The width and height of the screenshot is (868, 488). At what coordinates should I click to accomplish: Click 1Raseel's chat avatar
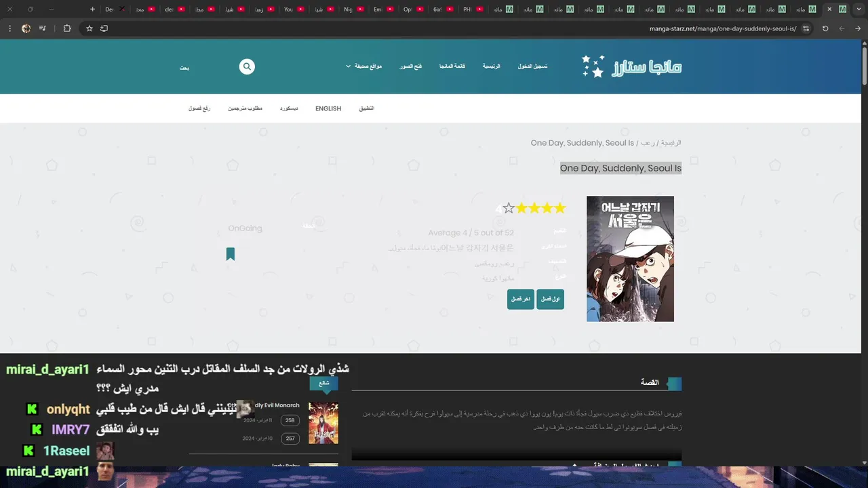coord(105,451)
